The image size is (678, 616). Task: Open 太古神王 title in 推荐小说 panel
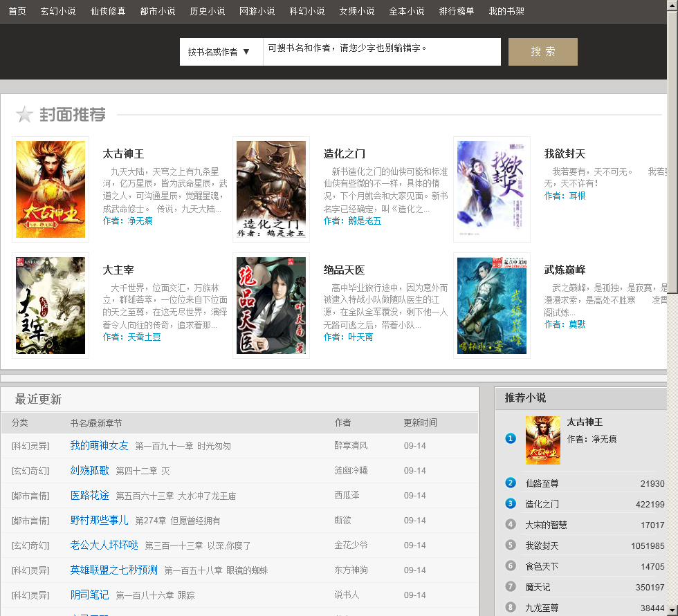coord(585,422)
